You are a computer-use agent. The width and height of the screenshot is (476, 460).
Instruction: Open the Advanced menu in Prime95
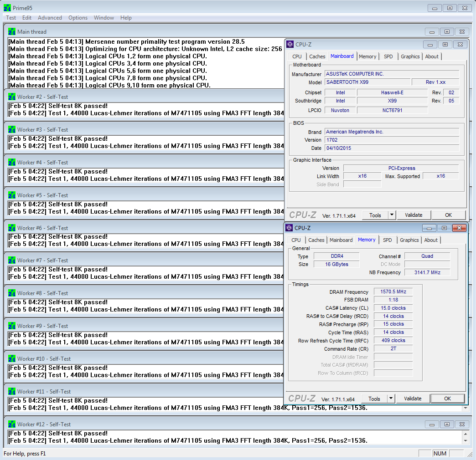click(50, 18)
